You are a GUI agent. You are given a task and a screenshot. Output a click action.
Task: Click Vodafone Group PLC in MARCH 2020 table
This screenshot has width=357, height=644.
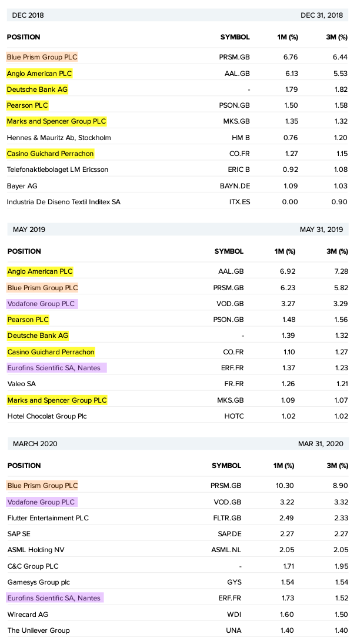point(42,502)
